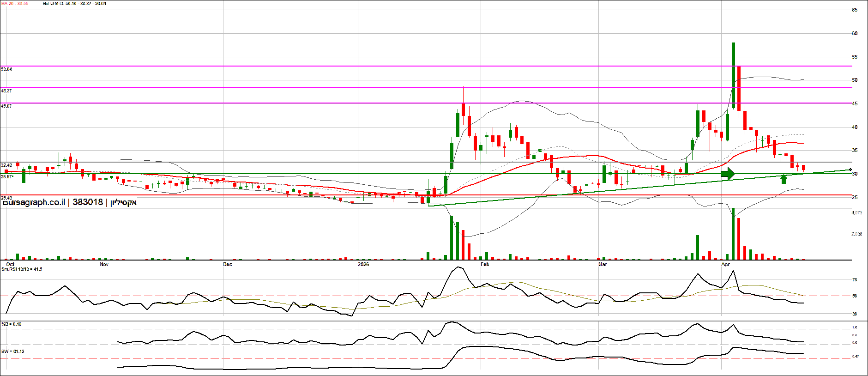868x376 pixels.
Task: Click the large red volume bar in April
Action: click(739, 239)
